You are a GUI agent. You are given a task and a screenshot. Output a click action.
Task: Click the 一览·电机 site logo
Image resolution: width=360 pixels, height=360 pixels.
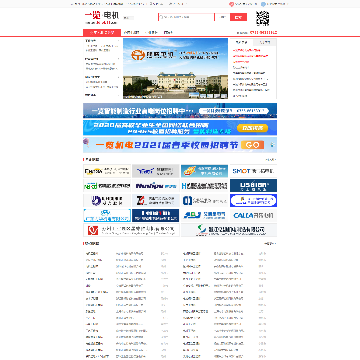[x=102, y=18]
